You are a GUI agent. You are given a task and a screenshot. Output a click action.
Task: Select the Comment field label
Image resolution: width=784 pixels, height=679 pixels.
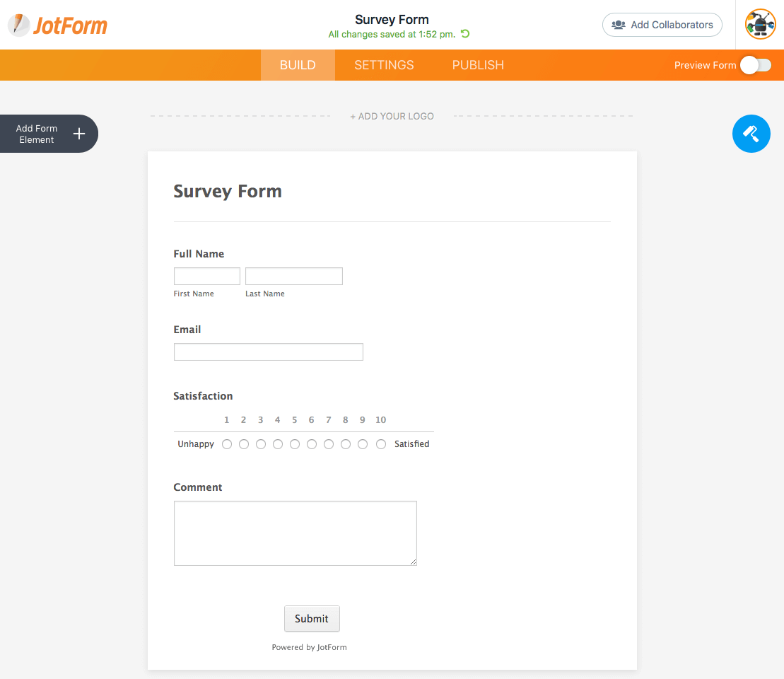[x=197, y=487]
